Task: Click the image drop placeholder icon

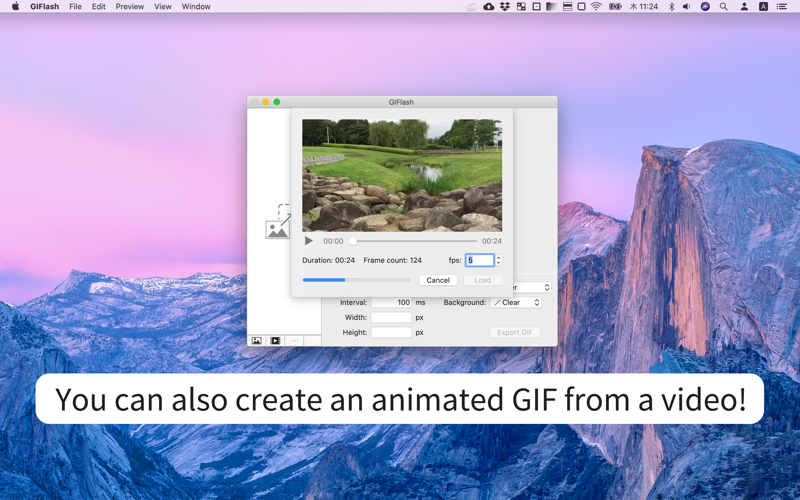Action: click(x=278, y=221)
